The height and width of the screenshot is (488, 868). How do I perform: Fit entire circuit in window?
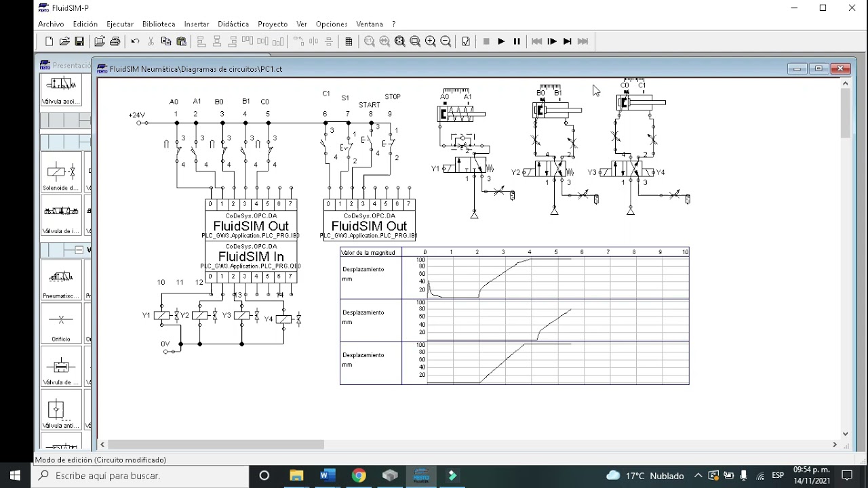[400, 41]
